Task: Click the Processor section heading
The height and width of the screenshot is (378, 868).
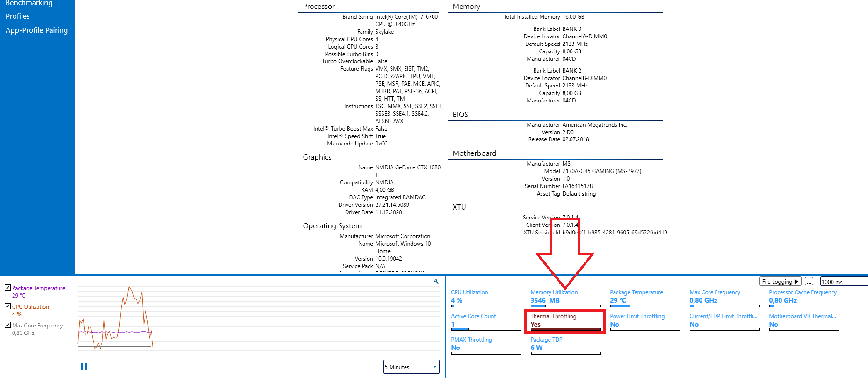Action: pyautogui.click(x=319, y=7)
